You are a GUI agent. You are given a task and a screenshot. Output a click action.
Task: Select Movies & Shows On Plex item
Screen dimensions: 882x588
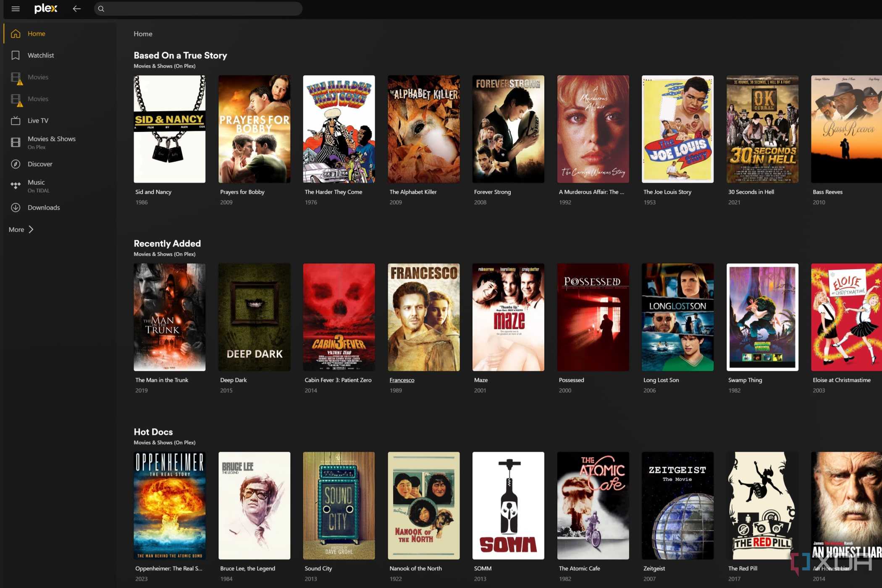click(51, 142)
